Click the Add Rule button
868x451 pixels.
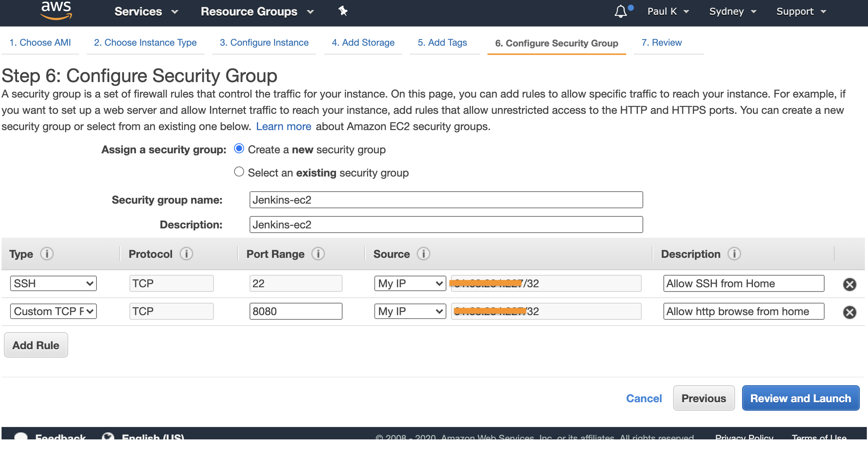point(36,345)
